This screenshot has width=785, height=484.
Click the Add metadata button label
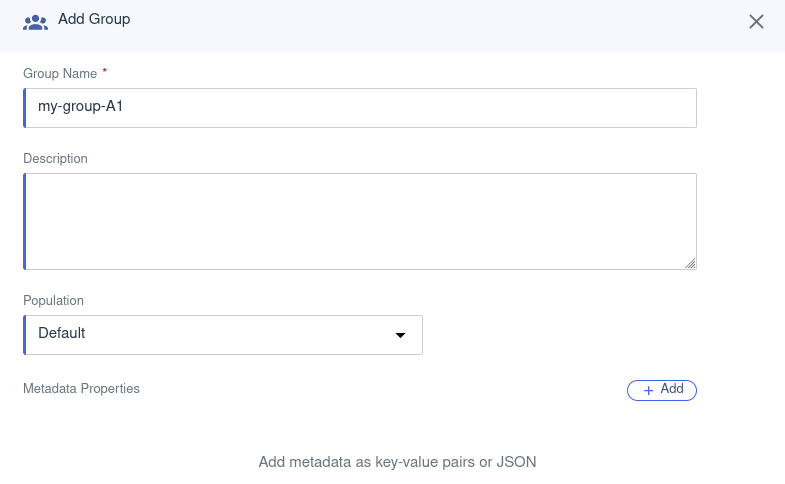point(672,389)
